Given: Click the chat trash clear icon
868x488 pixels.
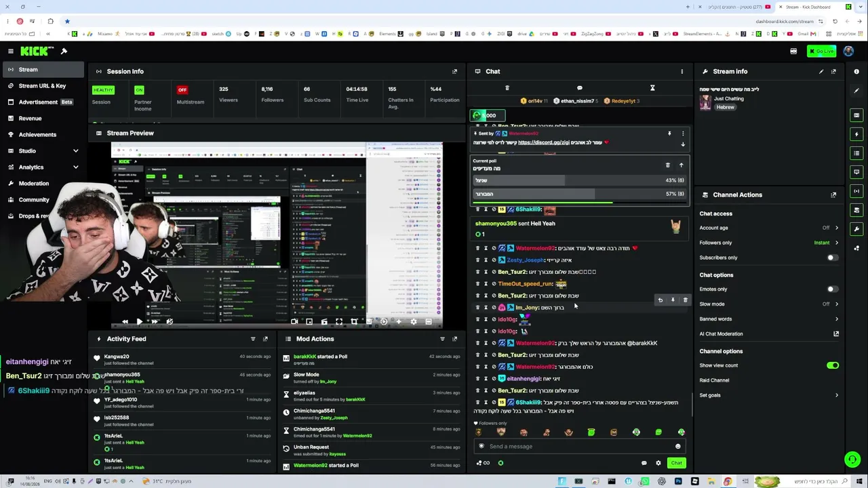Looking at the screenshot, I should pos(507,88).
